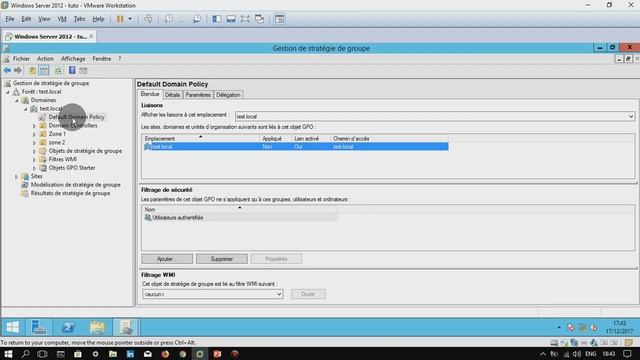
Task: Click the folder Up-one-level toolbar icon
Action: pyautogui.click(x=32, y=70)
